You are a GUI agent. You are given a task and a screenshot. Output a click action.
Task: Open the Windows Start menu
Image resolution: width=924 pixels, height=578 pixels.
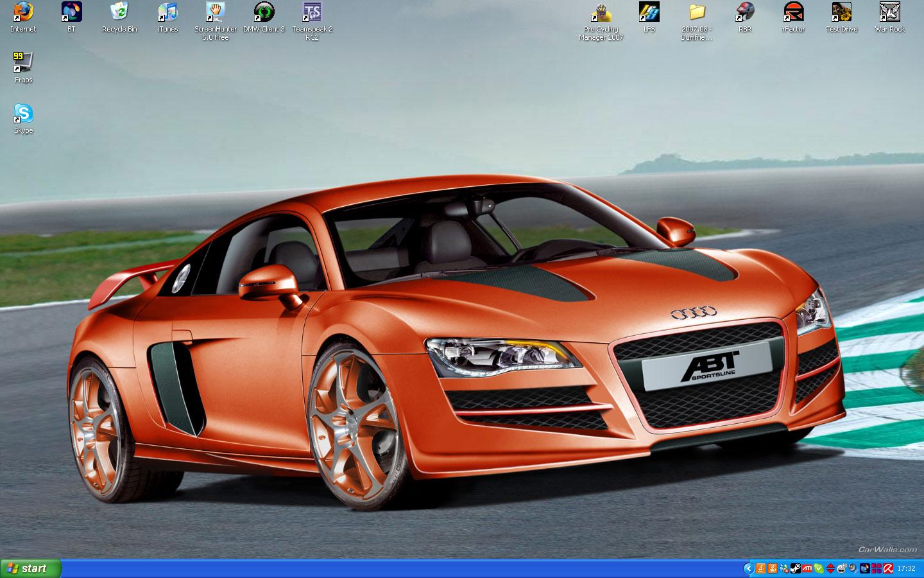tap(31, 568)
